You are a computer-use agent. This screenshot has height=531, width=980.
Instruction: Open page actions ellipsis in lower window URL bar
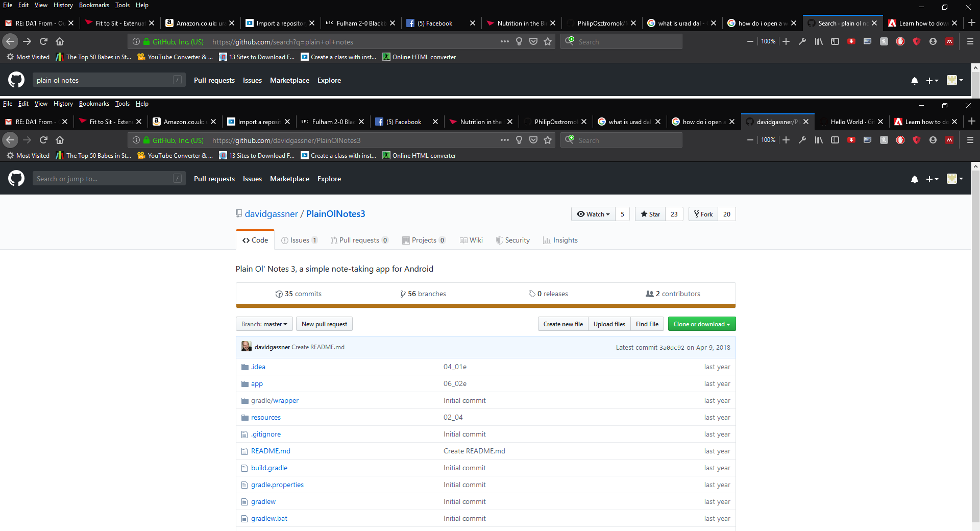505,140
